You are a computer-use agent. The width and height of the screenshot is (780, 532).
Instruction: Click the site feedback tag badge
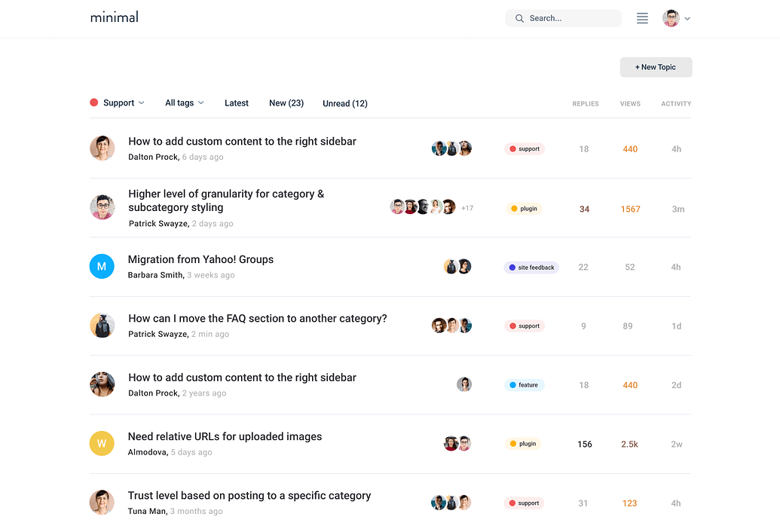pyautogui.click(x=531, y=268)
